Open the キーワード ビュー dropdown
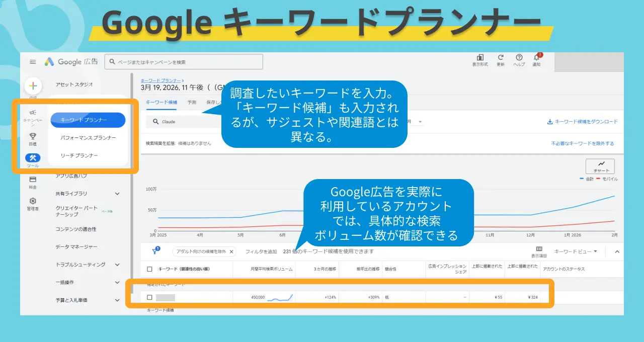Screen dimensions: 644x342 576,251
